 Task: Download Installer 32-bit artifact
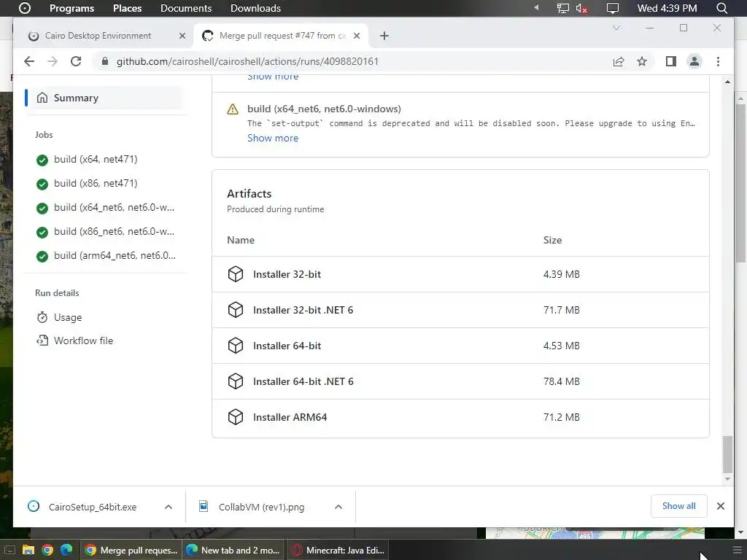[287, 274]
